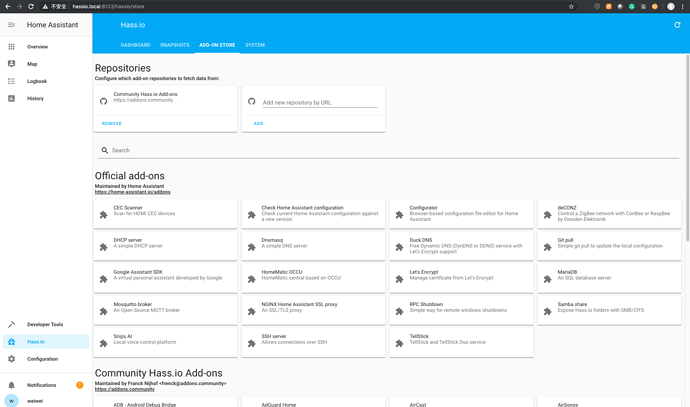Refresh the add-on store with reload icon
690x407 pixels.
pos(677,25)
